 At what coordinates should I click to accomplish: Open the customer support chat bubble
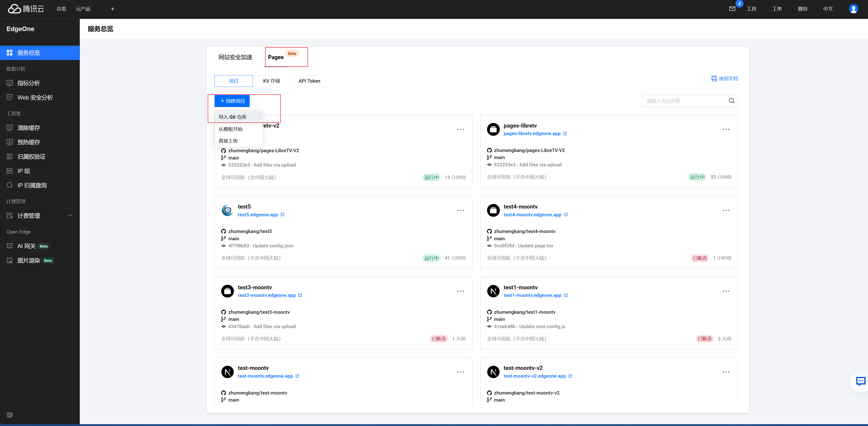860,381
